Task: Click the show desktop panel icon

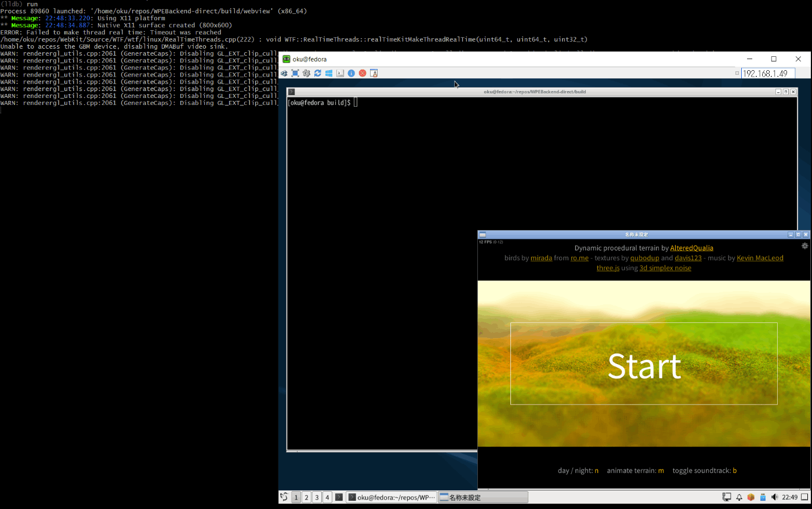Action: [804, 497]
